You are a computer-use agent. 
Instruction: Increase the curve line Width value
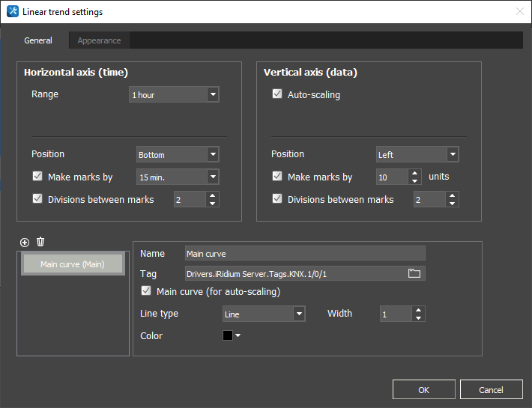pyautogui.click(x=418, y=310)
